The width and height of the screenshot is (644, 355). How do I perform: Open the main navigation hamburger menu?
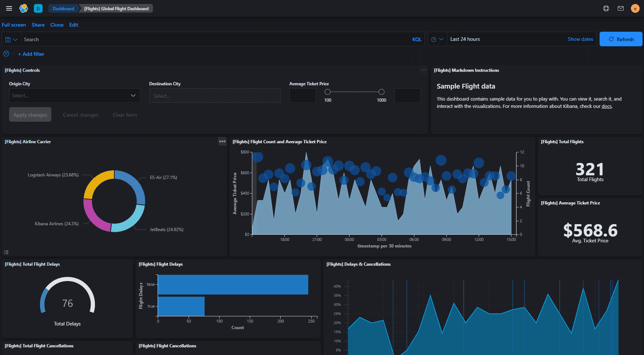(x=9, y=8)
